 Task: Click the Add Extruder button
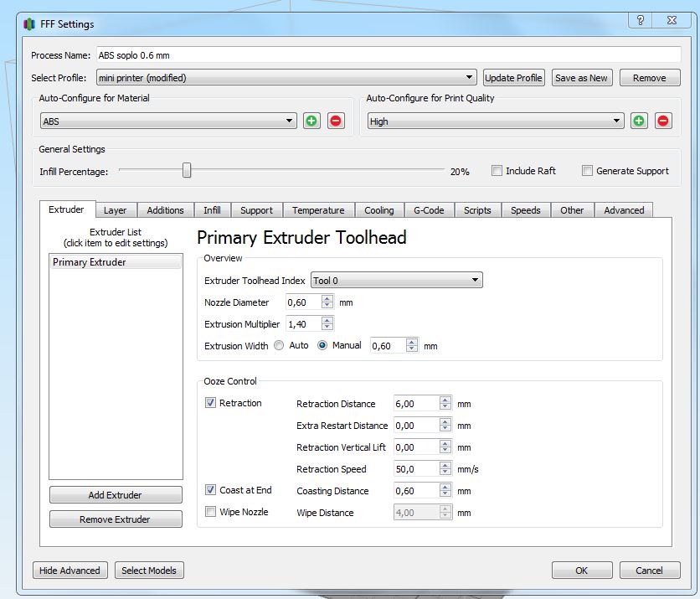pos(116,495)
